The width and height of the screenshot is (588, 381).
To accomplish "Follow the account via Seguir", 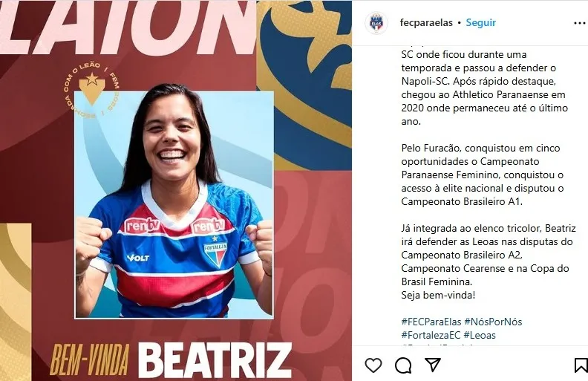I will pyautogui.click(x=481, y=22).
